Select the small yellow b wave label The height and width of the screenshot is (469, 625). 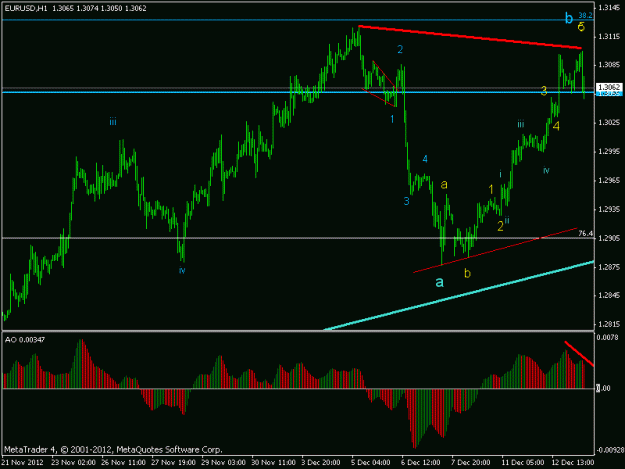point(468,273)
